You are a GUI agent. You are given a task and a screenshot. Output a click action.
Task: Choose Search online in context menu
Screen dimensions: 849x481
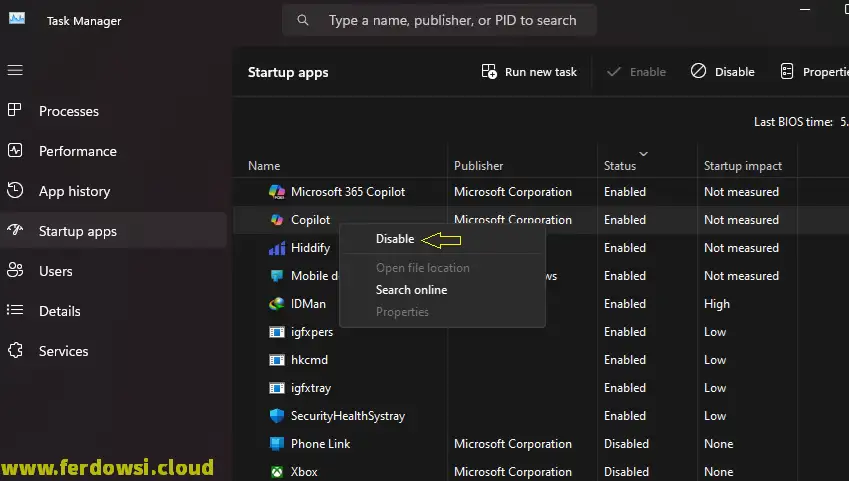click(x=412, y=290)
